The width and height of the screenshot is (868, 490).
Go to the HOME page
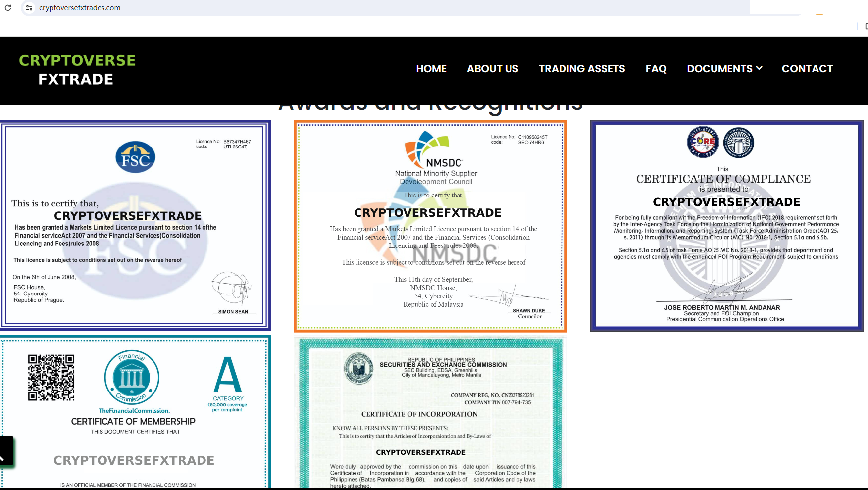tap(431, 69)
